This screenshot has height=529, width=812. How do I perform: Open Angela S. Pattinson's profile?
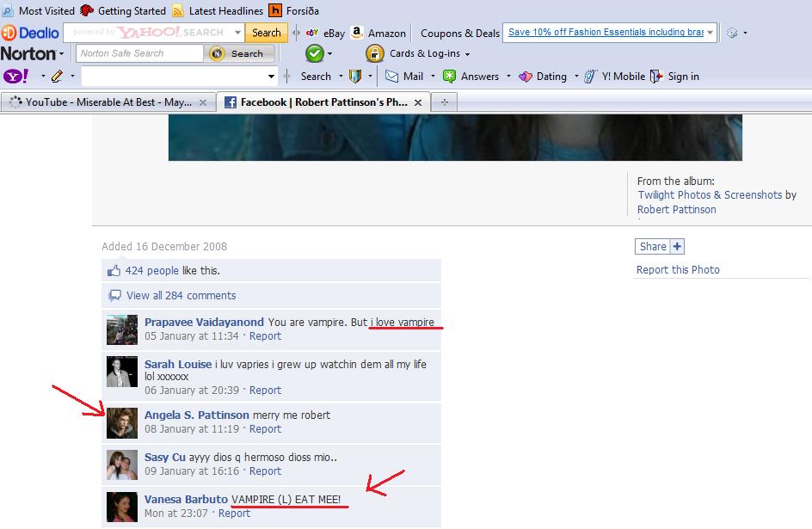pyautogui.click(x=197, y=415)
